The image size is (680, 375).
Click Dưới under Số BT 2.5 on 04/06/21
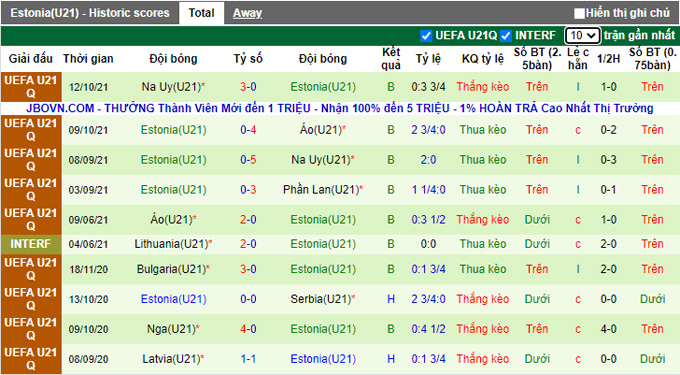tap(537, 244)
